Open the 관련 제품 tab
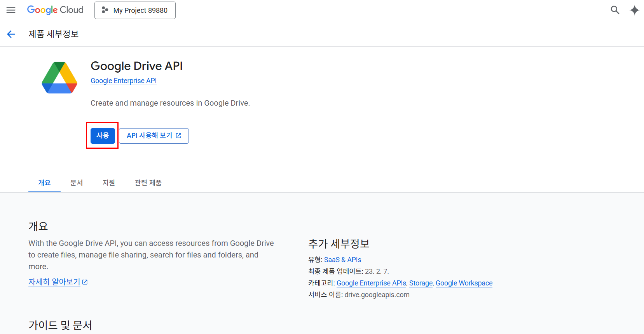The height and width of the screenshot is (334, 644). point(148,183)
